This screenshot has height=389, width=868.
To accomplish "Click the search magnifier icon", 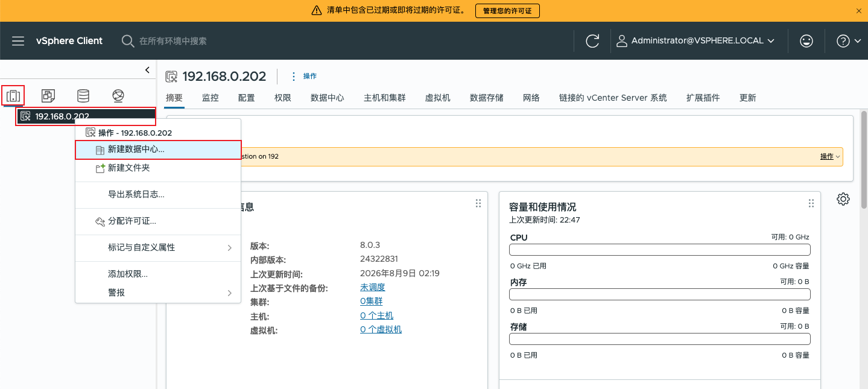I will (x=128, y=41).
